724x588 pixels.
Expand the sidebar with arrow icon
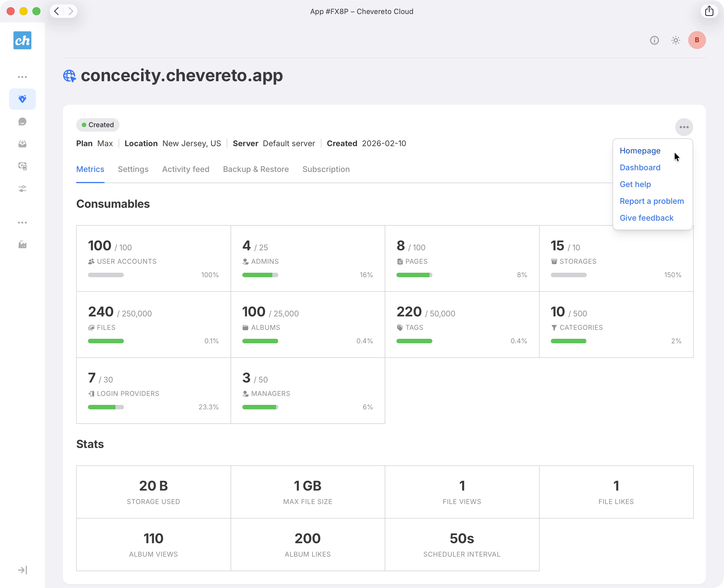[22, 570]
